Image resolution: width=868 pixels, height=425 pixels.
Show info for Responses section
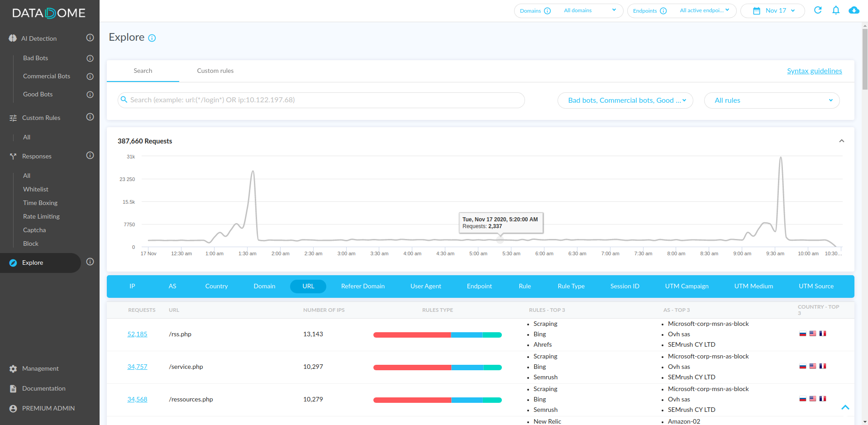click(90, 155)
